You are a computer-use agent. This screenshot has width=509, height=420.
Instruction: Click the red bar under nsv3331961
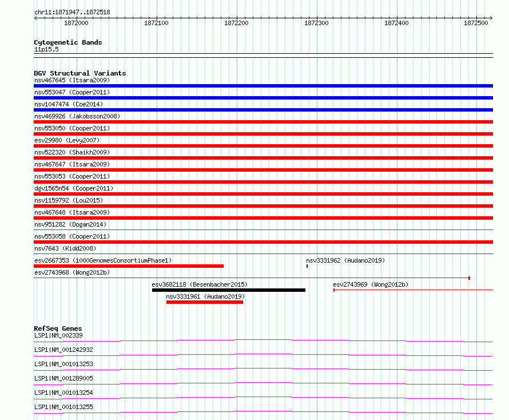point(205,302)
